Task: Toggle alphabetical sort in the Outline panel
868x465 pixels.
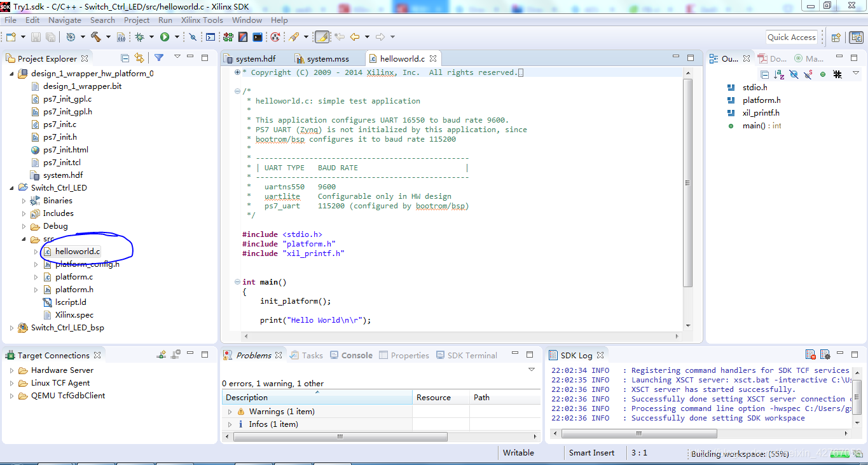Action: [x=779, y=74]
